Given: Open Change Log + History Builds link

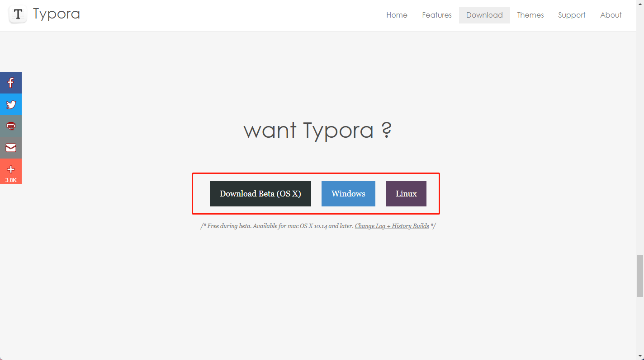Looking at the screenshot, I should [x=392, y=226].
